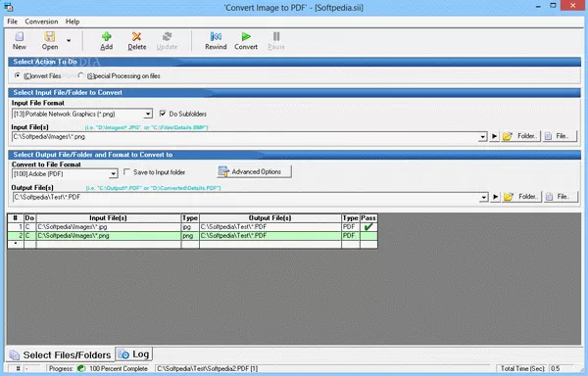Open the Conversion menu
The height and width of the screenshot is (376, 588).
pyautogui.click(x=41, y=22)
